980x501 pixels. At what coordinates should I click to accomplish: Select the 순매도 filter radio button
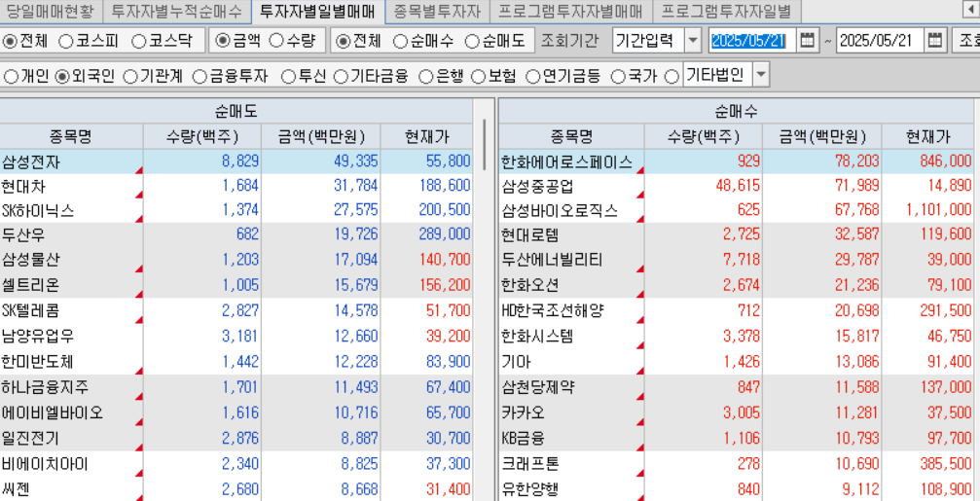(x=473, y=41)
